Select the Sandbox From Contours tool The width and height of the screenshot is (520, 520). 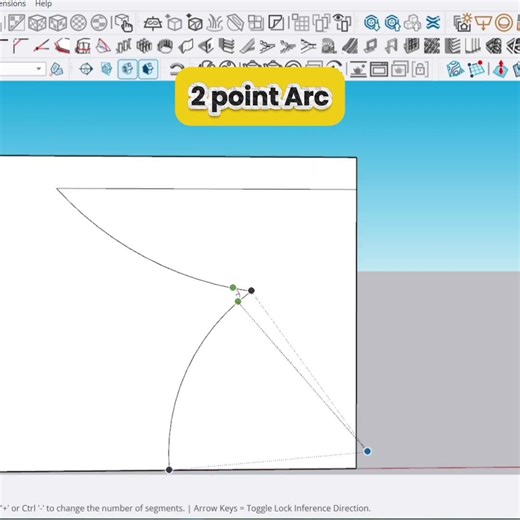[455, 69]
